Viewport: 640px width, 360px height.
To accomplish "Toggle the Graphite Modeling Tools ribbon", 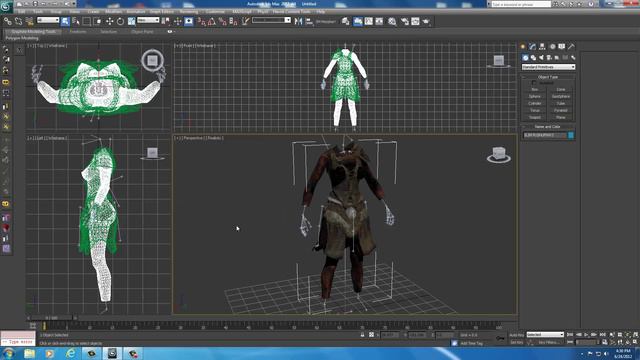I will 358,21.
